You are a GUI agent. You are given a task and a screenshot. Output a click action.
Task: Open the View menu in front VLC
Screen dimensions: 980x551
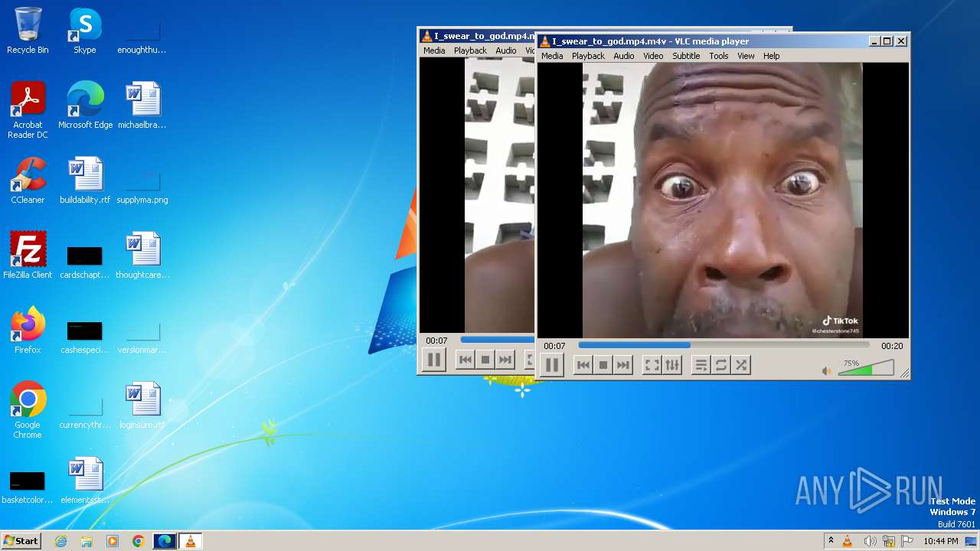pos(746,56)
